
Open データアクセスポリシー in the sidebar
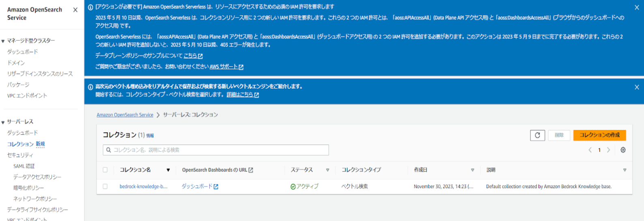[37, 177]
